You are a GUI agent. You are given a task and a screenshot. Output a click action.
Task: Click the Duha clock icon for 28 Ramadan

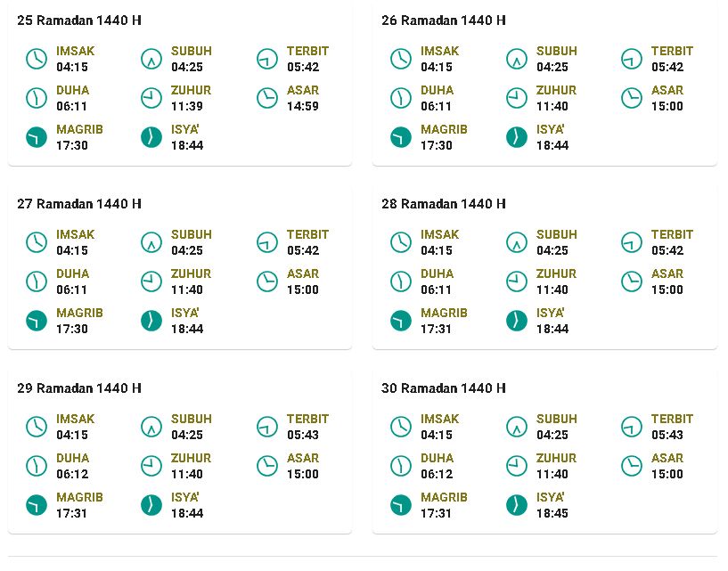tap(401, 281)
